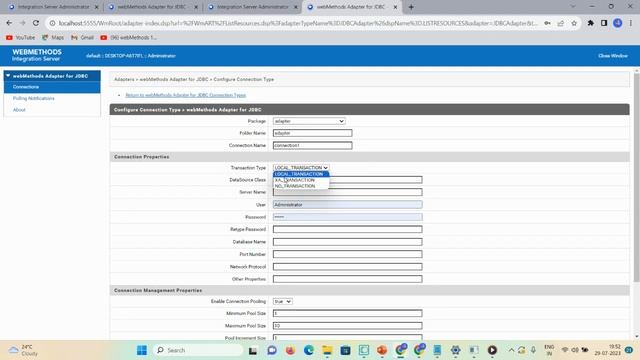The height and width of the screenshot is (360, 640).
Task: Open the Chrome tab search chevron
Action: [x=573, y=7]
